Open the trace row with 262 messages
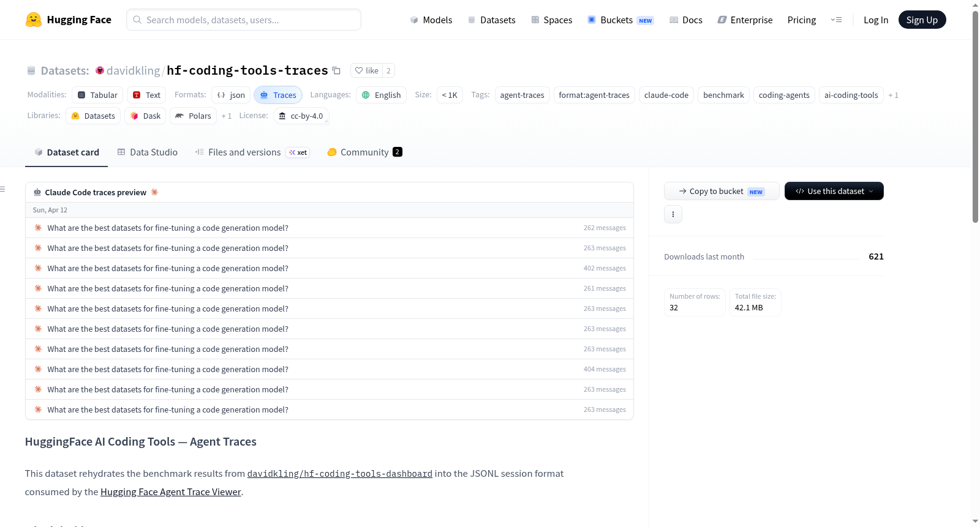Image resolution: width=980 pixels, height=527 pixels. tap(330, 228)
